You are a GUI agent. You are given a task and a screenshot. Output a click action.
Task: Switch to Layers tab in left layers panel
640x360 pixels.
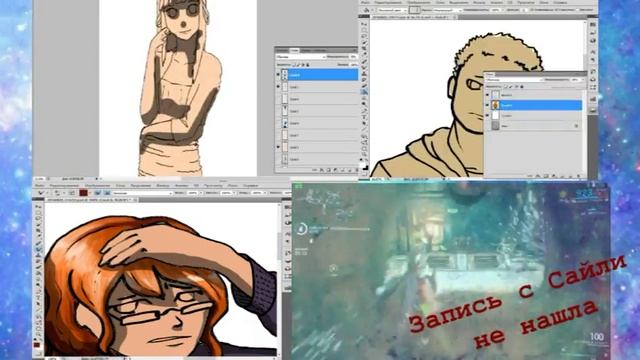[294, 50]
